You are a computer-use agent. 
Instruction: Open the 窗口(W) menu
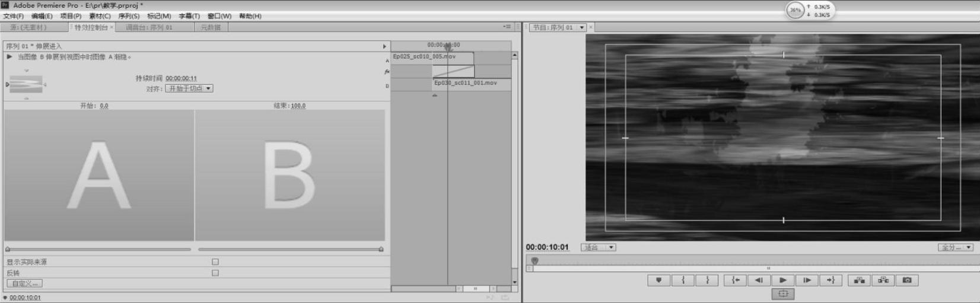point(219,16)
